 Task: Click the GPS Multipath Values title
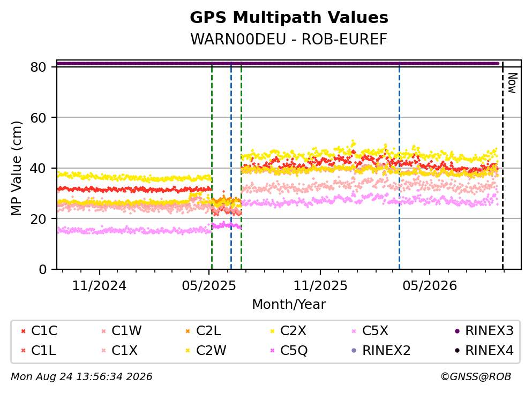(x=289, y=18)
